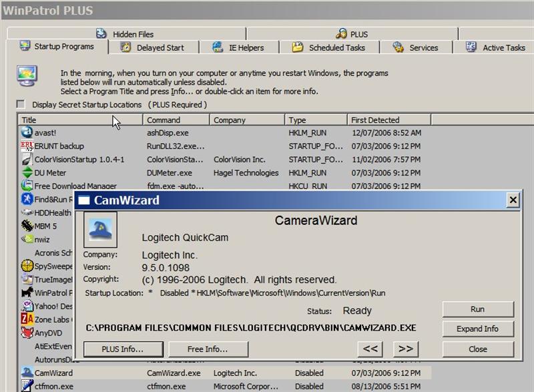Click the ERUNT backup icon
Screen dimensions: 534x392
tap(27, 146)
